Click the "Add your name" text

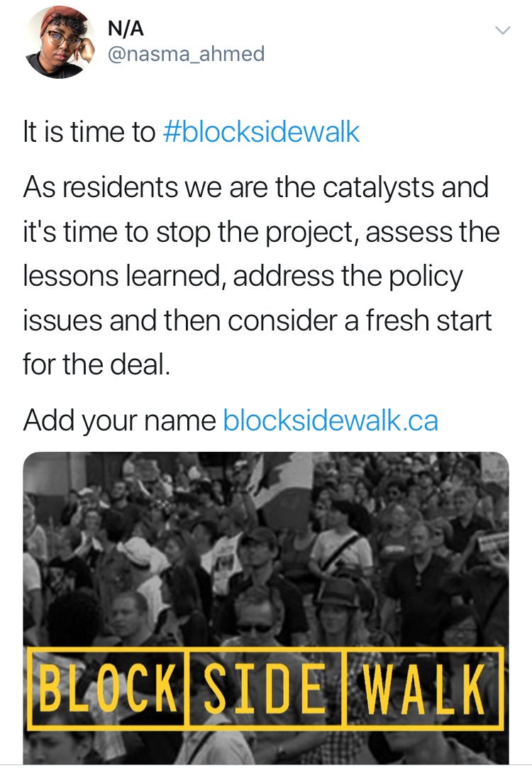click(x=119, y=421)
